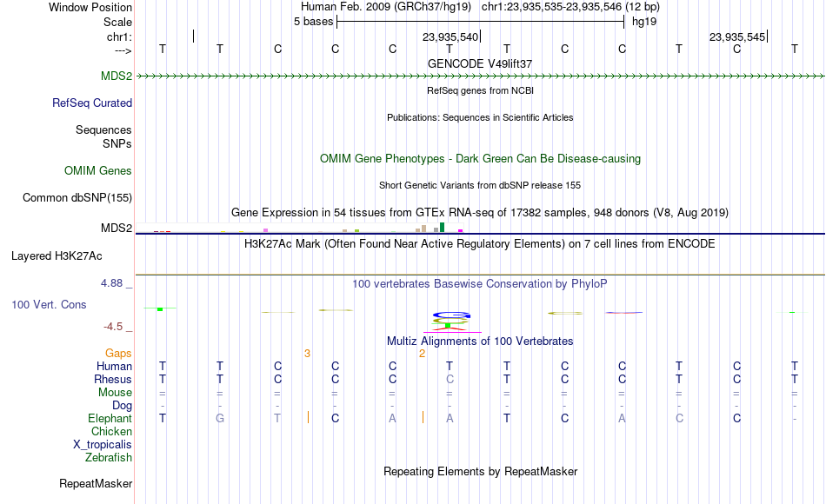Viewport: 826px width, 504px height.
Task: Select the 'Mouse' species row label
Action: pyautogui.click(x=115, y=393)
